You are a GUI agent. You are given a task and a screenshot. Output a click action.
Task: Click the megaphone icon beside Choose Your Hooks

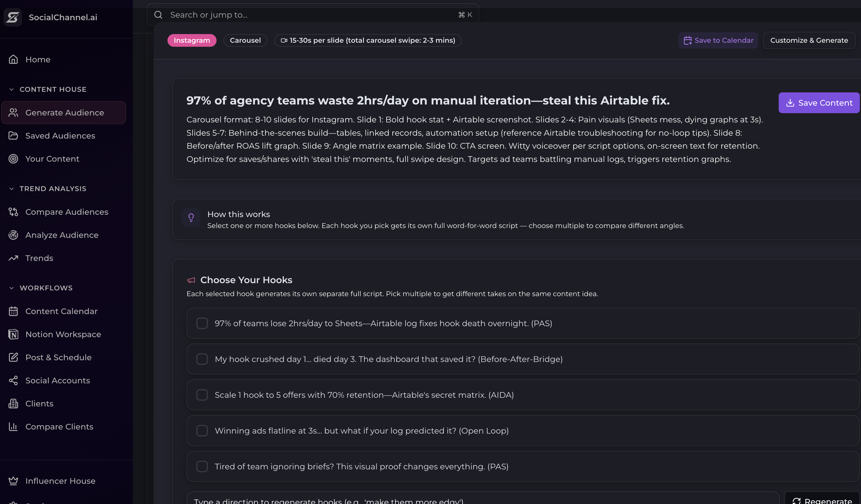191,280
